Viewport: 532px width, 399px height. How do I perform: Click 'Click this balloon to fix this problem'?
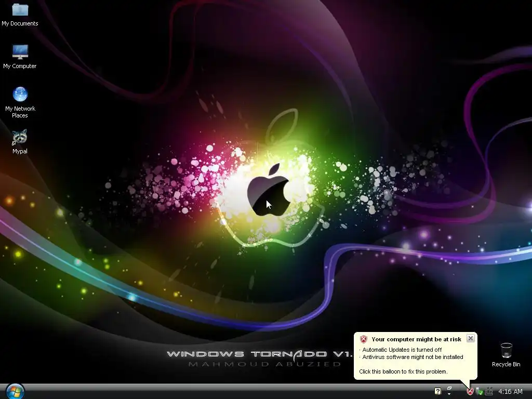pyautogui.click(x=403, y=371)
